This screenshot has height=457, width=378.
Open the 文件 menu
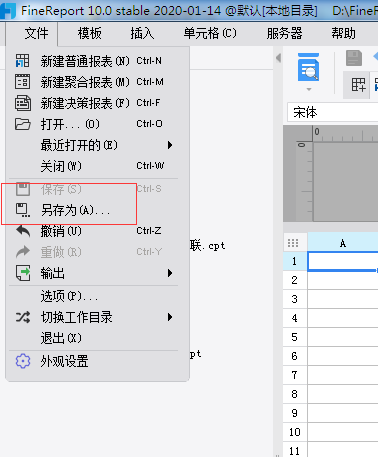36,33
